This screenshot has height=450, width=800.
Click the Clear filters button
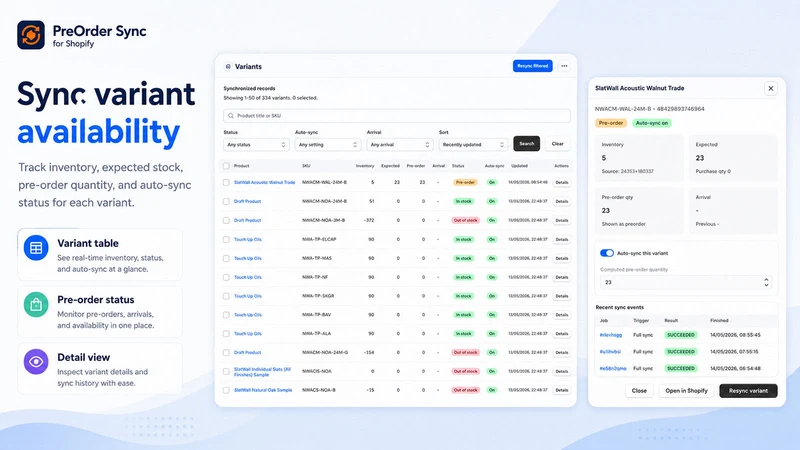(x=558, y=144)
